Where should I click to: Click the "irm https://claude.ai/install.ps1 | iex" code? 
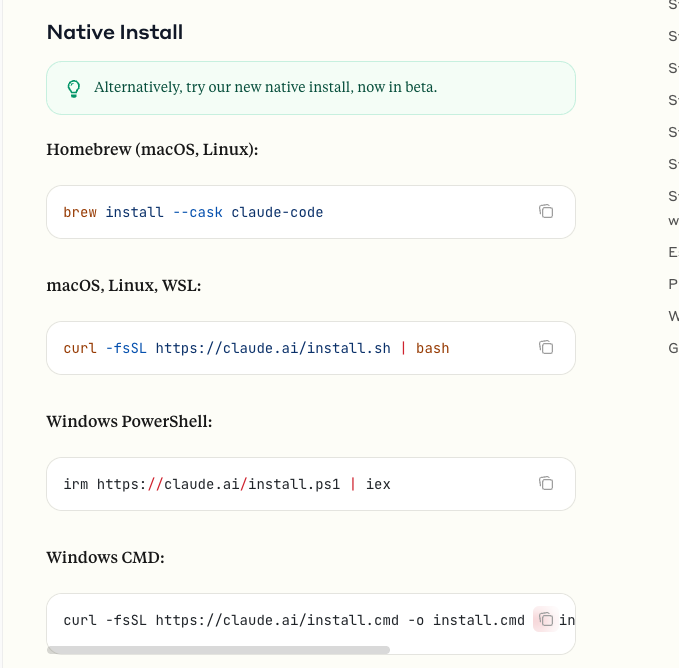click(x=227, y=484)
